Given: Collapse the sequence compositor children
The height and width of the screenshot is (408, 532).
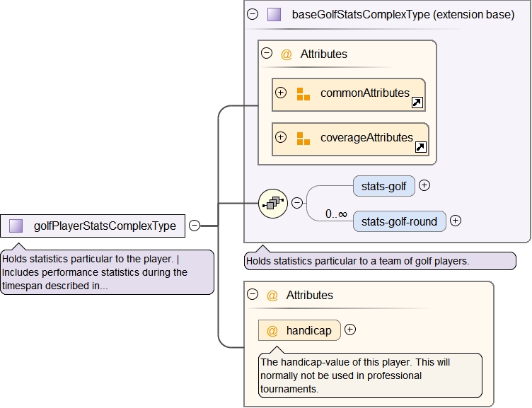Looking at the screenshot, I should (297, 203).
